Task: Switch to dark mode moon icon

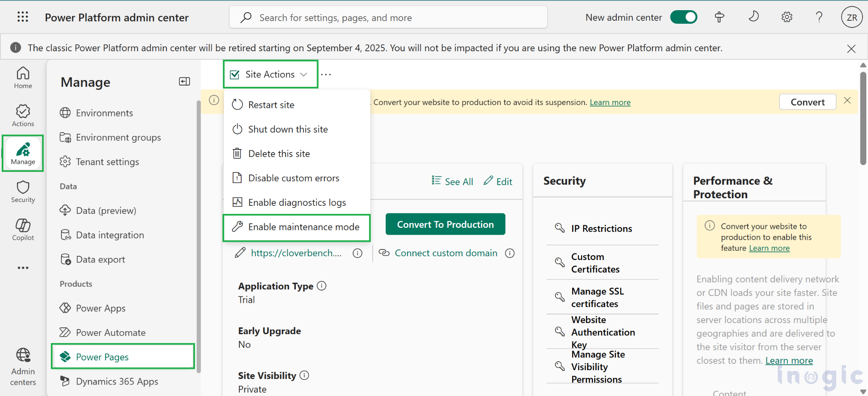Action: pos(753,17)
